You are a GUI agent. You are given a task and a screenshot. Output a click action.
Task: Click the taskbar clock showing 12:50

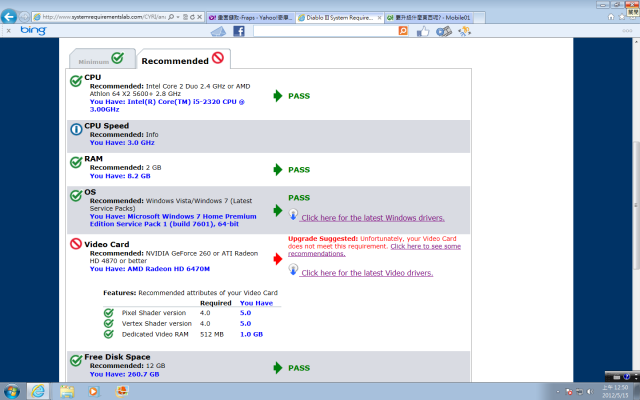coord(615,391)
